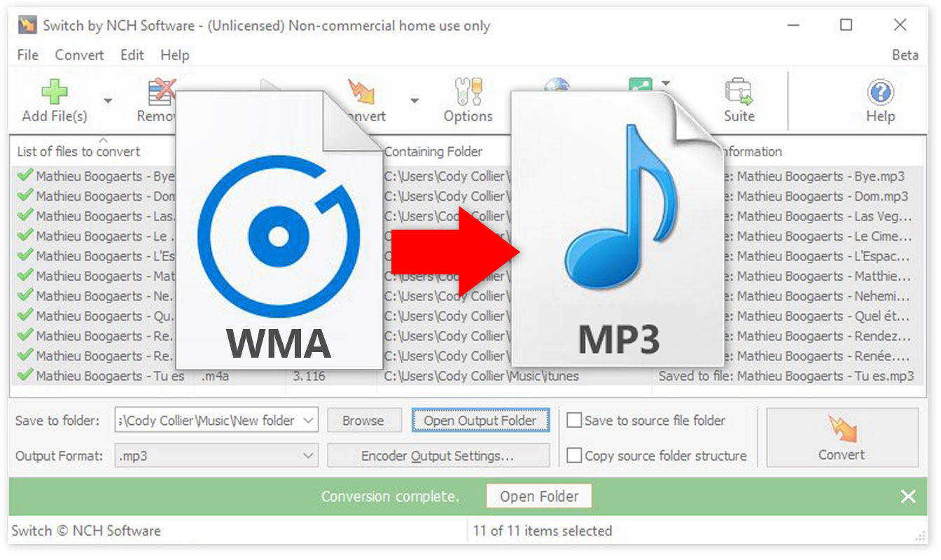Click '11 of 11 items selected' status text
Image resolution: width=941 pixels, height=560 pixels.
(x=542, y=531)
